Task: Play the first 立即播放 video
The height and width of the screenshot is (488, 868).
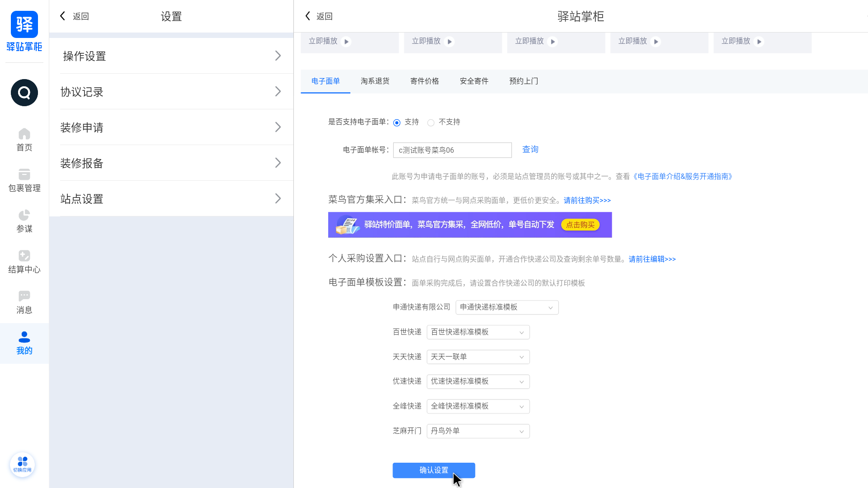Action: tap(346, 42)
